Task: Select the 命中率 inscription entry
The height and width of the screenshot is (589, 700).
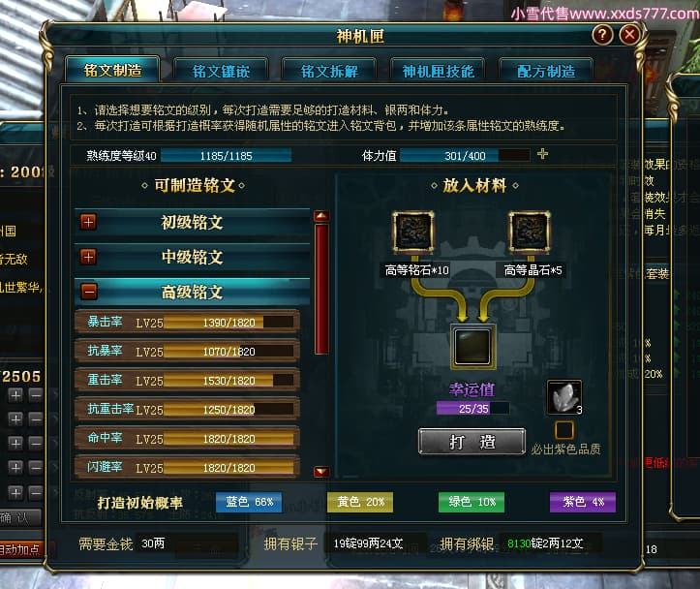Action: [187, 438]
